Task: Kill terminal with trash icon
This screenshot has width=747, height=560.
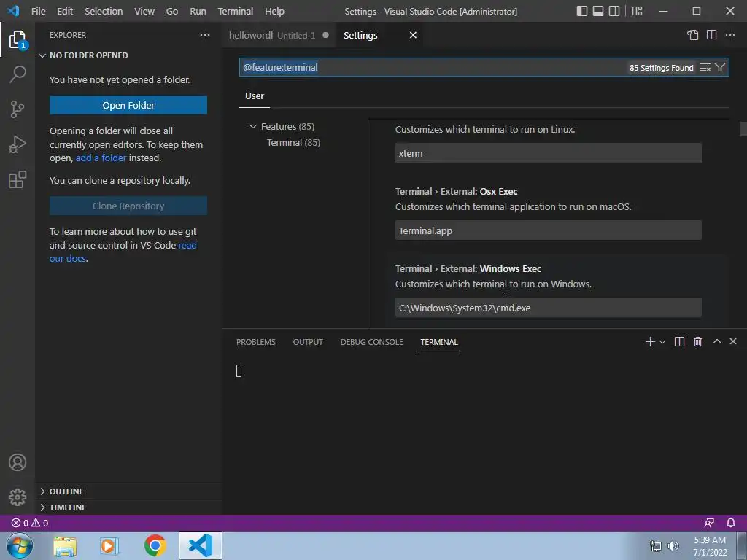Action: click(698, 342)
